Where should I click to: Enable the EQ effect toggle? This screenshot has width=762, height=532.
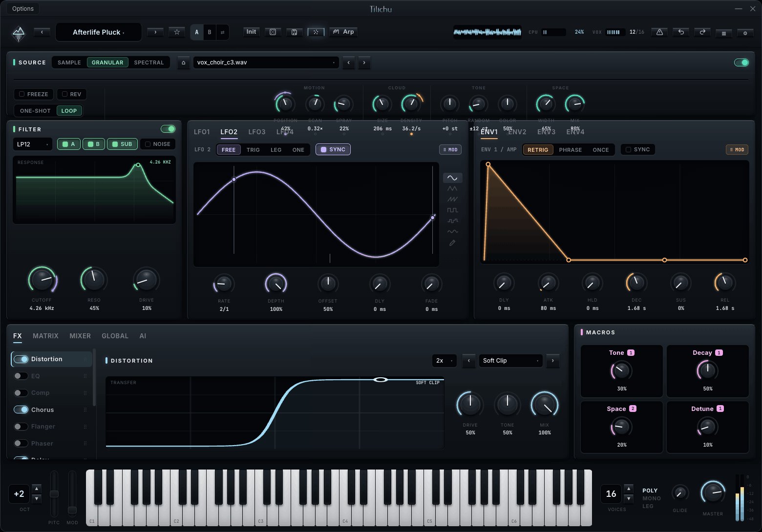21,376
